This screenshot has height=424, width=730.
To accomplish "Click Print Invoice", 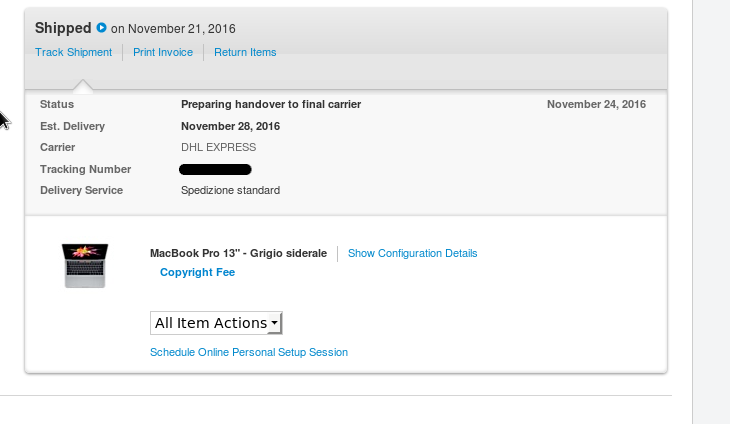I will coord(163,52).
